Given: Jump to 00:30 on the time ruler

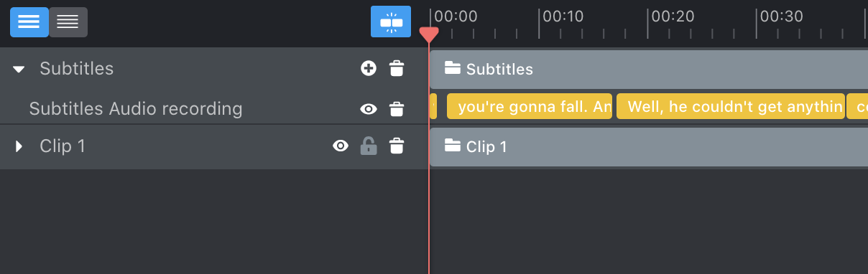Looking at the screenshot, I should pos(782,16).
